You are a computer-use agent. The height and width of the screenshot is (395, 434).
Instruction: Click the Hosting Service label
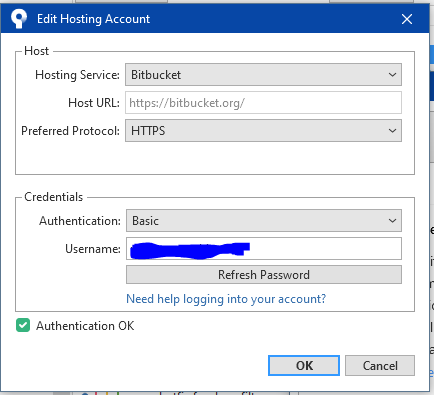coord(77,75)
